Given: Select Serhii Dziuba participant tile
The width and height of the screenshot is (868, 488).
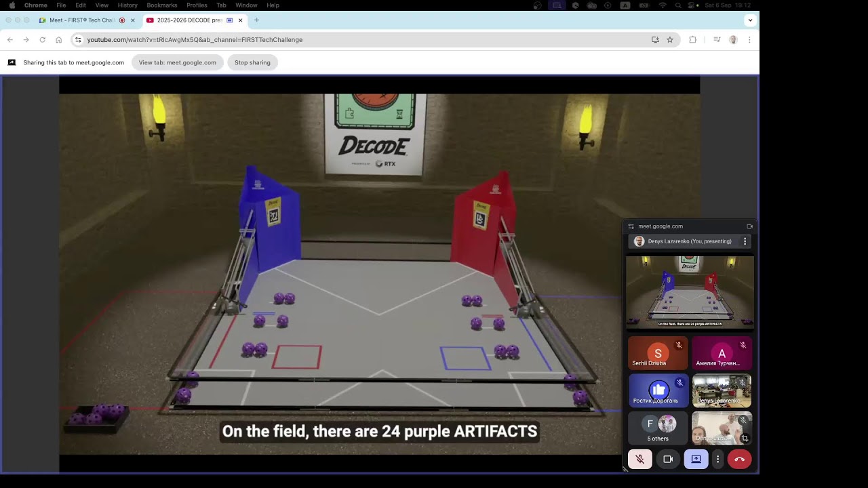Looking at the screenshot, I should coord(658,353).
